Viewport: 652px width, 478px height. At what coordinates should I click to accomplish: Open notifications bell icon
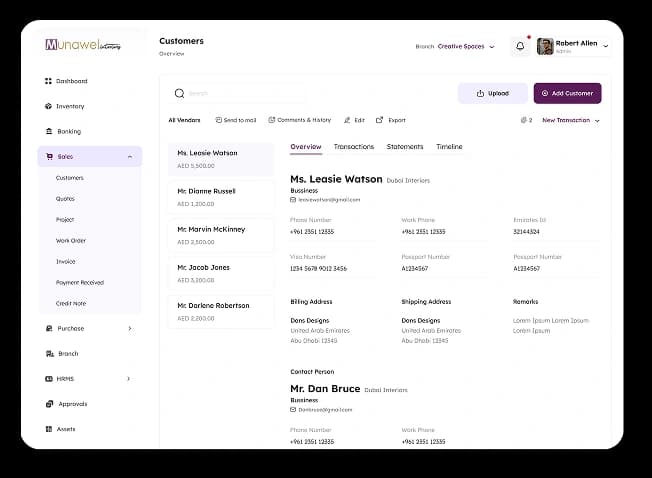pyautogui.click(x=520, y=46)
